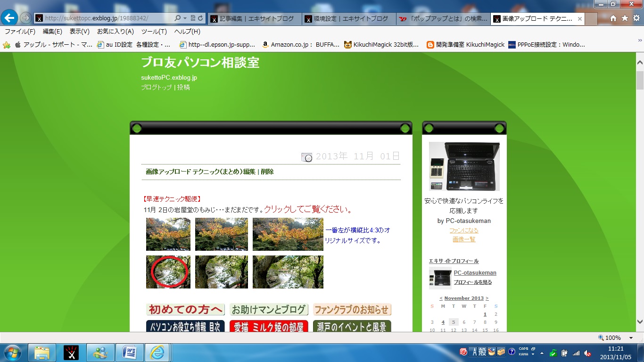Viewport: 644px width, 362px height.
Task: Click blog title ブロ友パソコン相談室
Action: (x=200, y=62)
